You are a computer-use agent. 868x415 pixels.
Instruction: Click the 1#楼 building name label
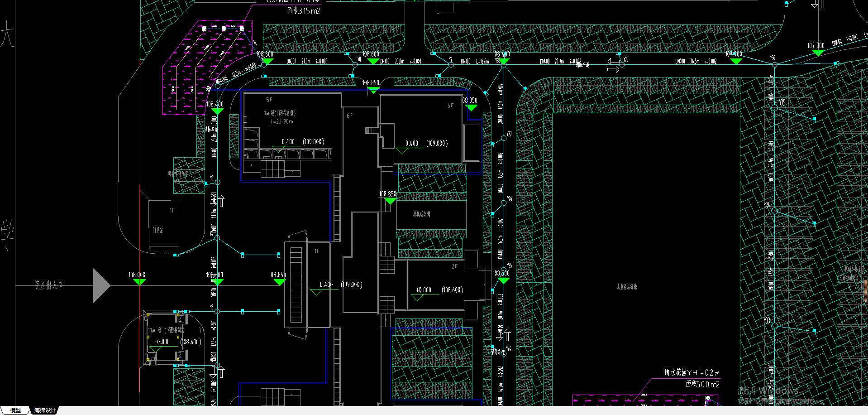click(x=280, y=113)
